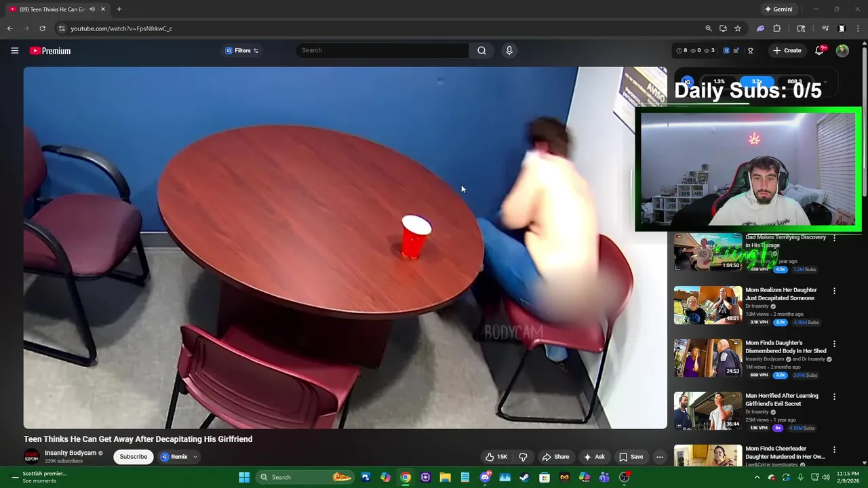This screenshot has height=488, width=868.
Task: Dislike this video
Action: (523, 457)
